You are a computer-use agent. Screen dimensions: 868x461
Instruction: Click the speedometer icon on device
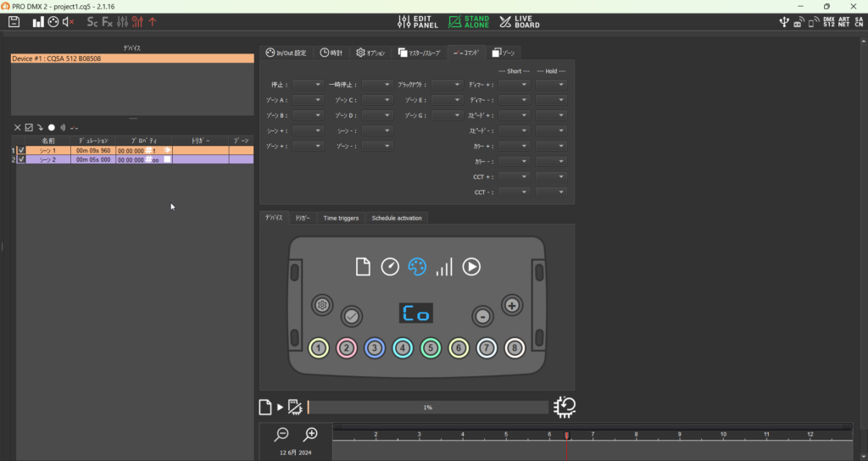point(389,267)
